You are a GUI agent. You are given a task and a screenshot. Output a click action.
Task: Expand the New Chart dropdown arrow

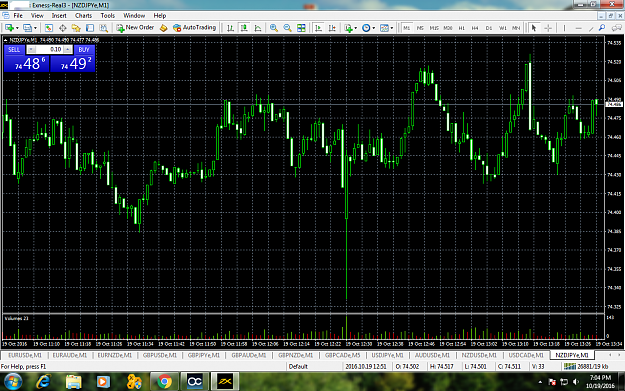click(17, 28)
